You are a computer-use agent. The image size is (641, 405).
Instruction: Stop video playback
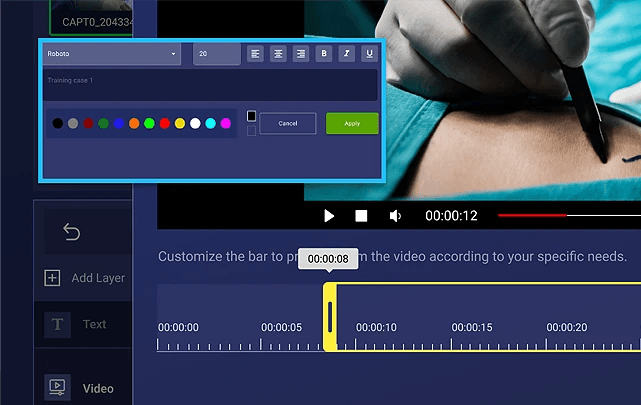pyautogui.click(x=362, y=216)
